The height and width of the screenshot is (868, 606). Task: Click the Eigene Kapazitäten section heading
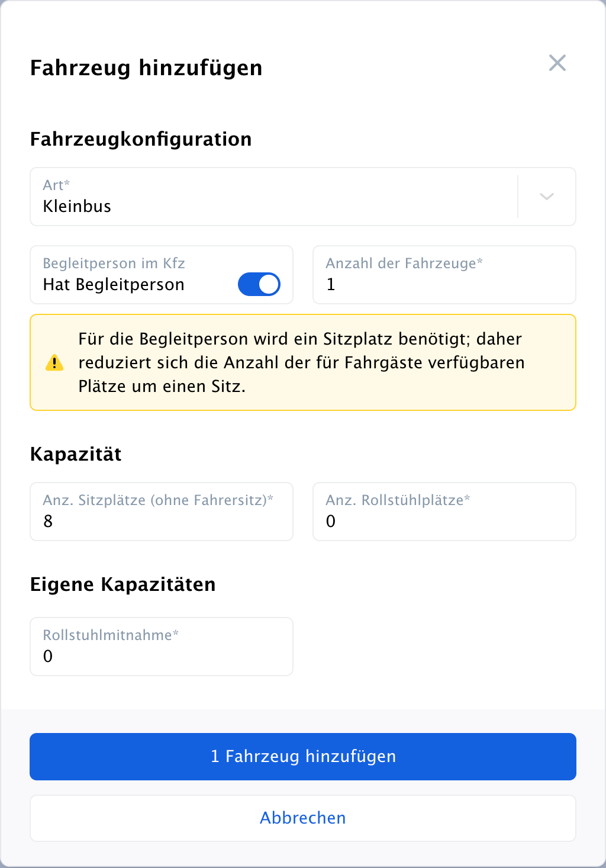point(123,584)
